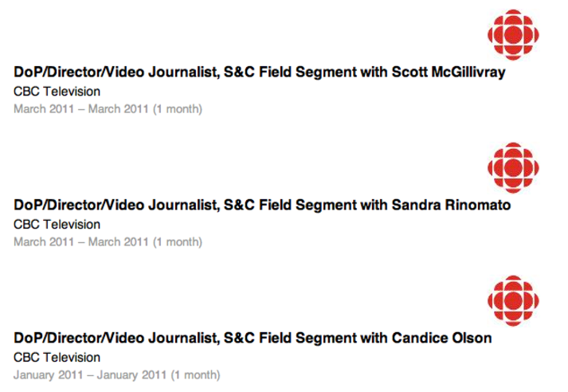Click the (1 month) duration in the McGillivray entry
The height and width of the screenshot is (392, 568).
[x=178, y=108]
